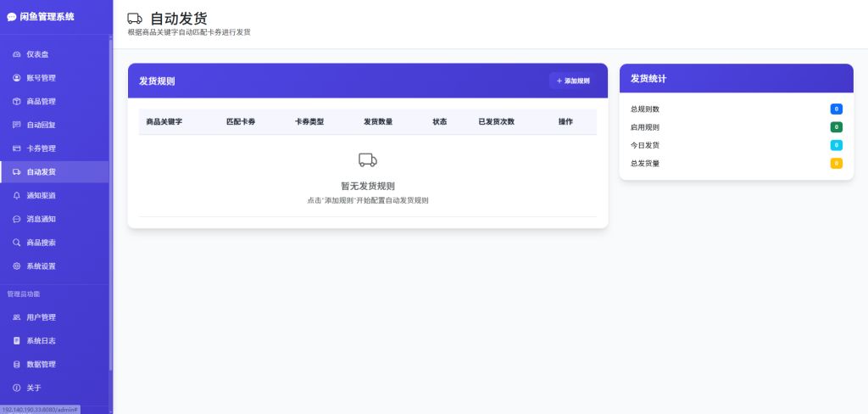This screenshot has height=414, width=868.
Task: Click the subtitle 根据商品关键字自动匹配卡券进行发货
Action: point(189,33)
